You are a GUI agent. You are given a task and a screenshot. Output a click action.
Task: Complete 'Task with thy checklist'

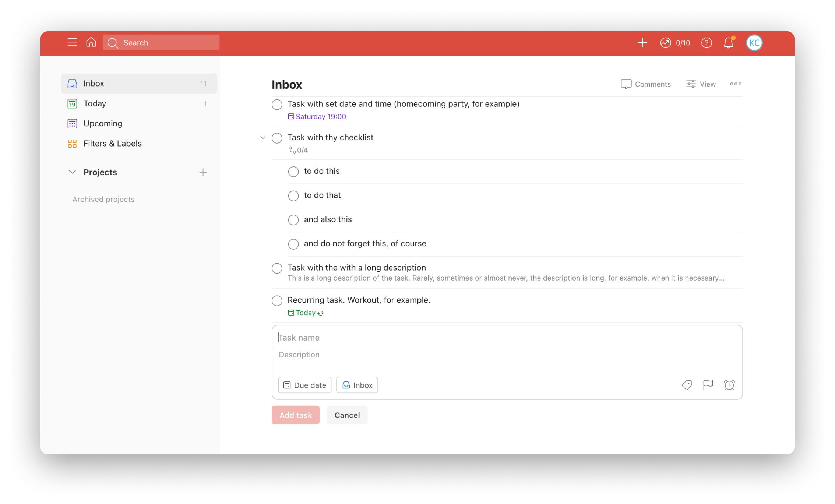coord(277,138)
